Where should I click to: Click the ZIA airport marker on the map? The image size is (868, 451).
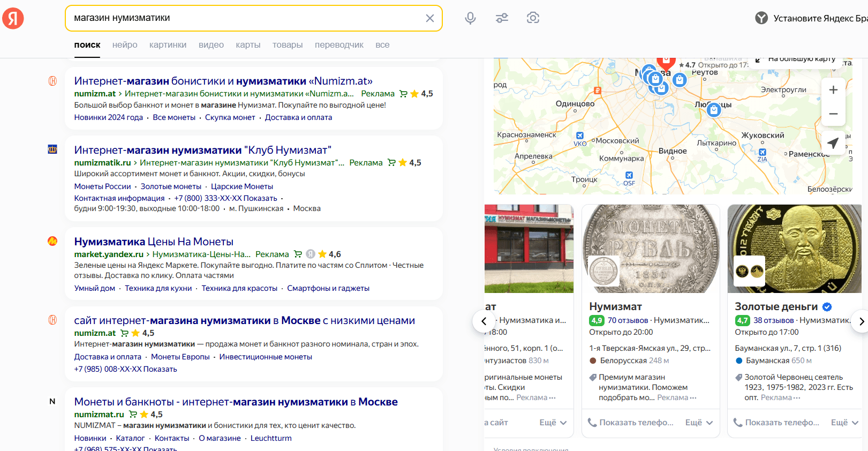tap(763, 152)
